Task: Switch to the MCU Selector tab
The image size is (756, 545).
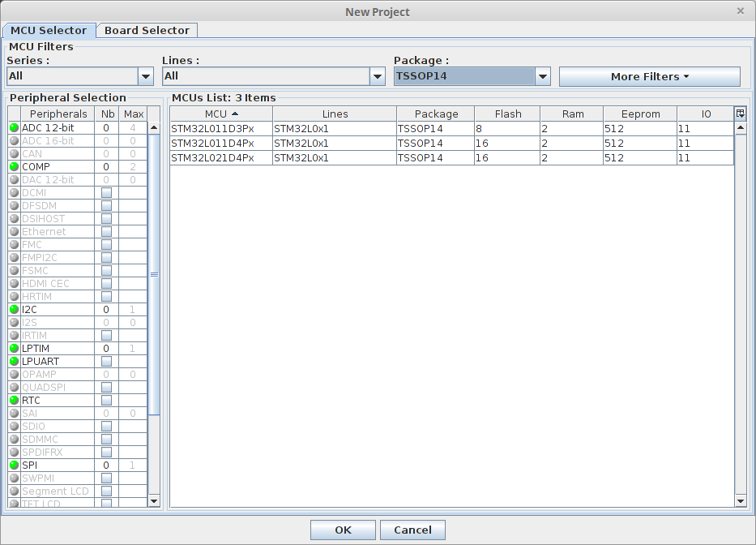Action: click(49, 30)
